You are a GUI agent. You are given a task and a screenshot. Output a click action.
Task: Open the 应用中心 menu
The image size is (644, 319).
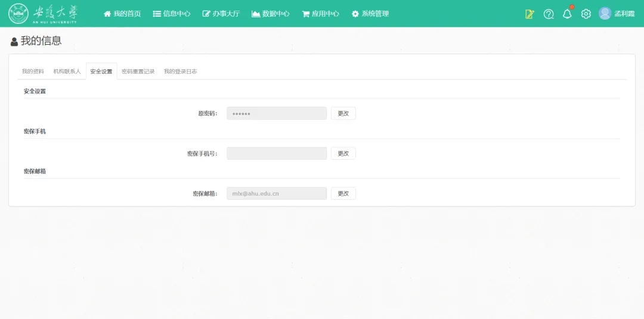[x=320, y=14]
